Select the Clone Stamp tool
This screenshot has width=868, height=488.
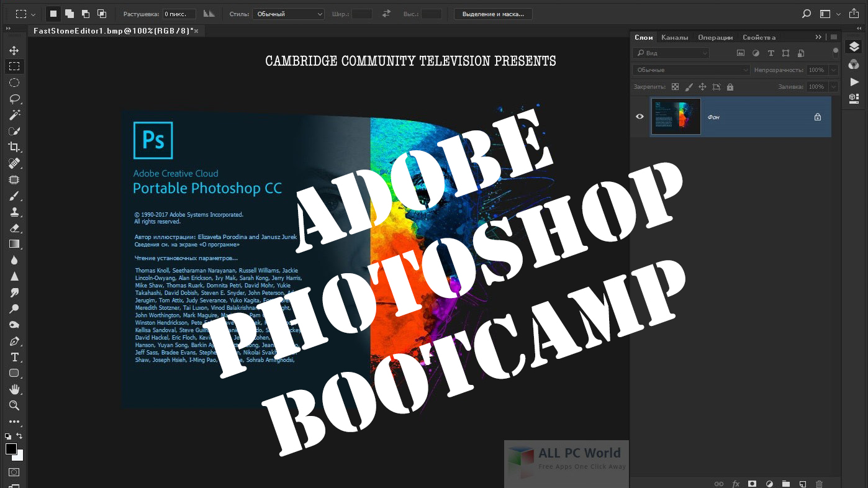click(x=14, y=212)
